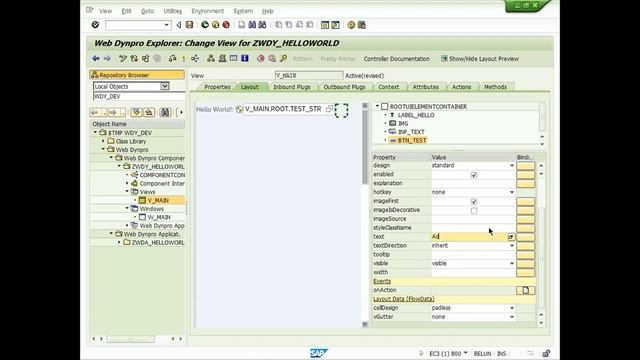Image resolution: width=640 pixels, height=360 pixels.
Task: Click the blue back arrow in the application toolbar
Action: 96,59
